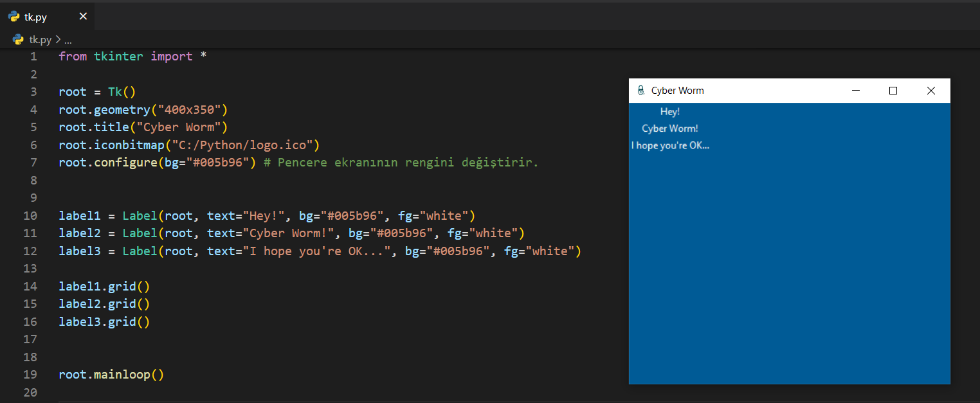Click line number 19 in the editor gutter
The height and width of the screenshot is (403, 980).
point(30,374)
